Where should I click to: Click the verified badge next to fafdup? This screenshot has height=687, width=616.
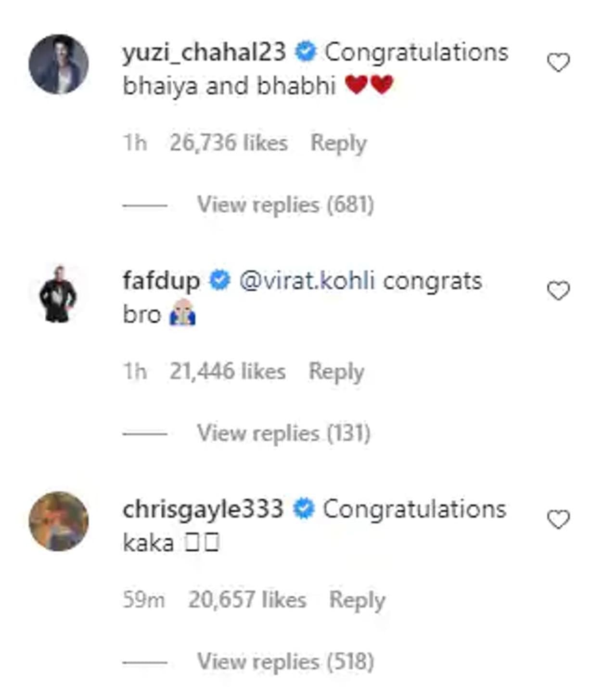pos(219,280)
